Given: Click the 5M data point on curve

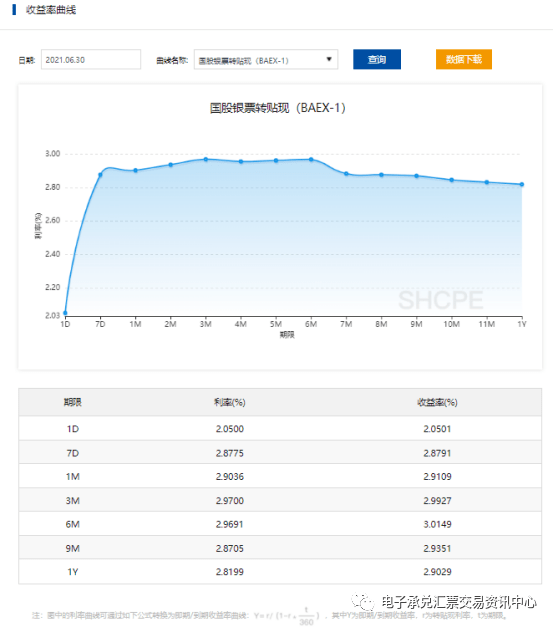Looking at the screenshot, I should coord(276,160).
